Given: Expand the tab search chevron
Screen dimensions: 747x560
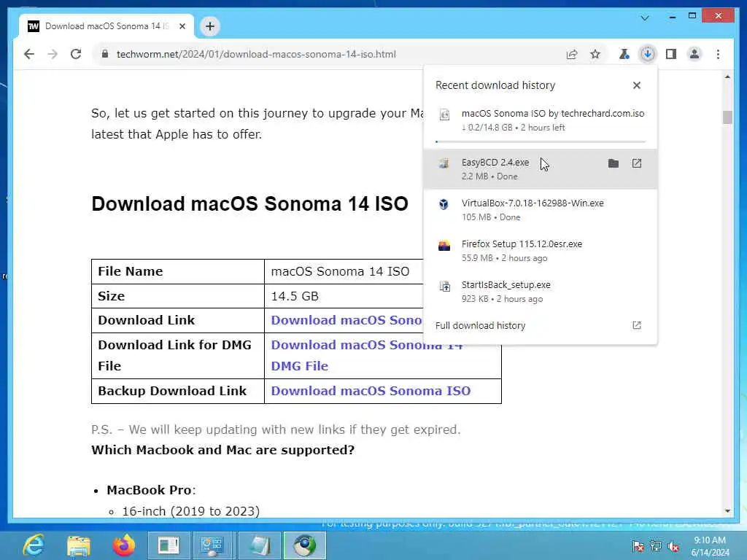Looking at the screenshot, I should (x=645, y=18).
